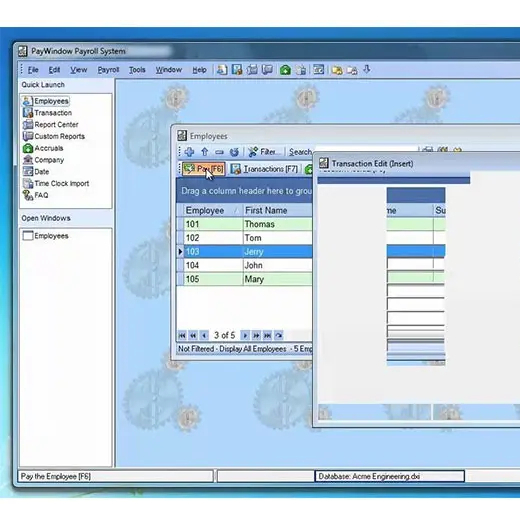Click the yellow folder icon beside the calendar toolbar icon

pos(337,70)
